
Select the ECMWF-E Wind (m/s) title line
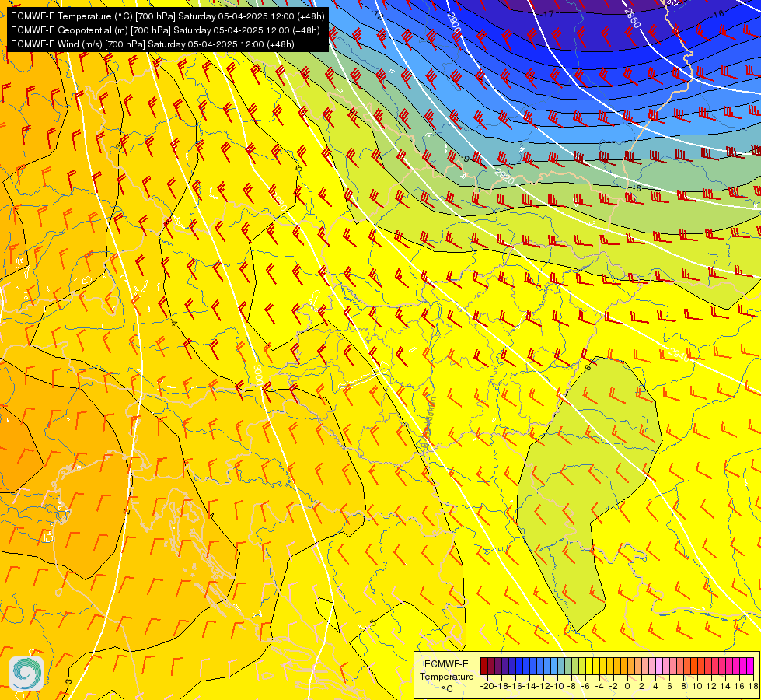[152, 44]
